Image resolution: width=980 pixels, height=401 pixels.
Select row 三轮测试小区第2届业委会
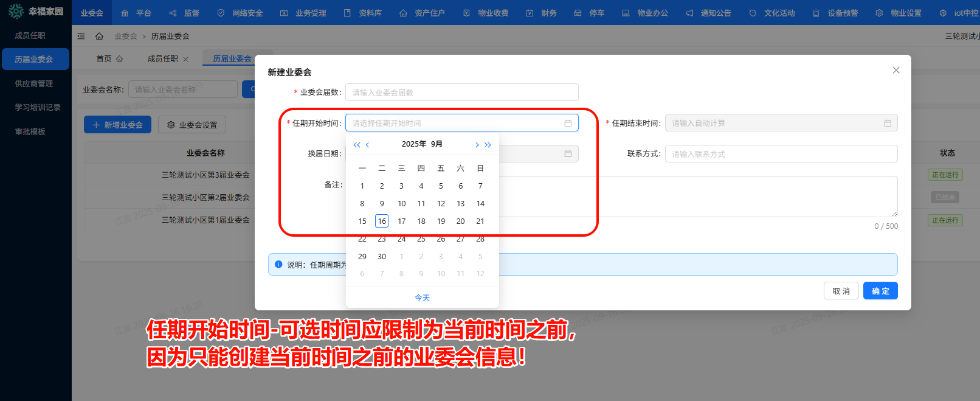(205, 197)
